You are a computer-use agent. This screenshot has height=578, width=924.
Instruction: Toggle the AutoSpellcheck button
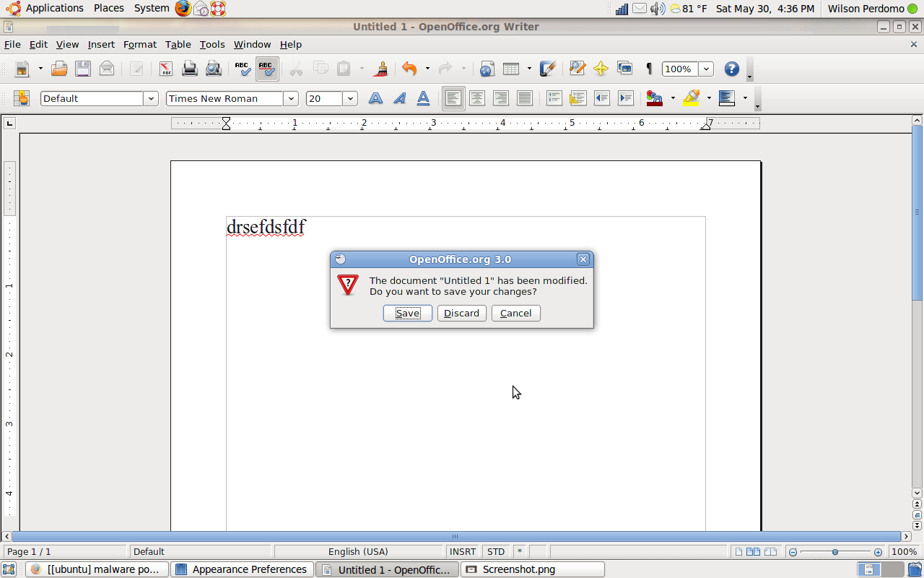tap(267, 69)
